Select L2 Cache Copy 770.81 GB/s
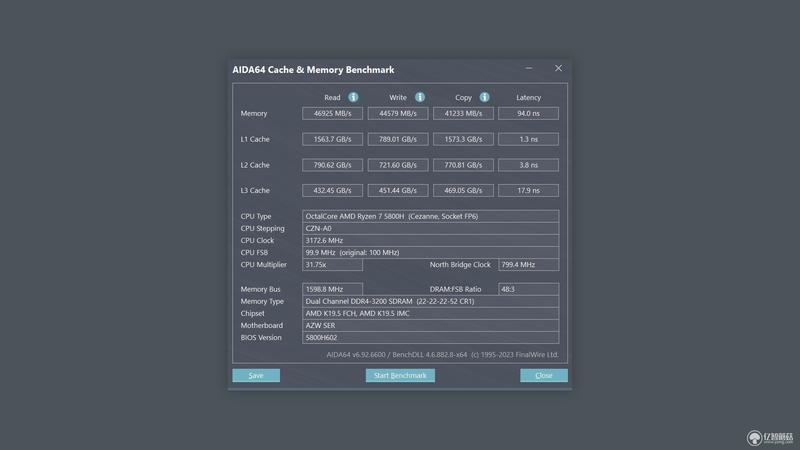This screenshot has width=800, height=450. tap(463, 165)
